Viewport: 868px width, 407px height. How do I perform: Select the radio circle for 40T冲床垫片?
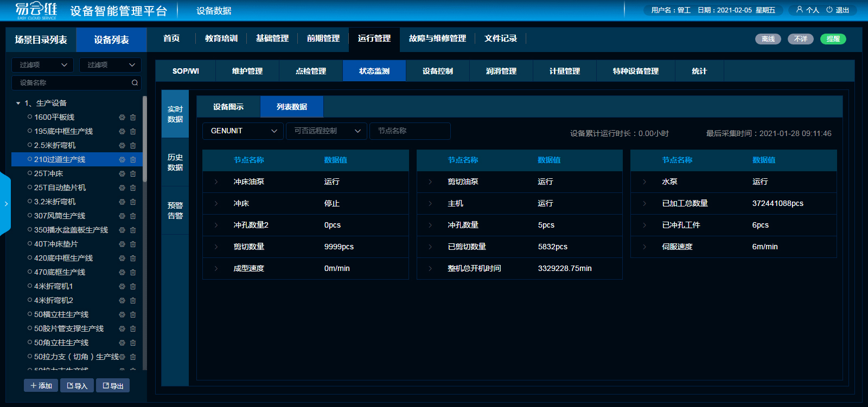[x=30, y=244]
